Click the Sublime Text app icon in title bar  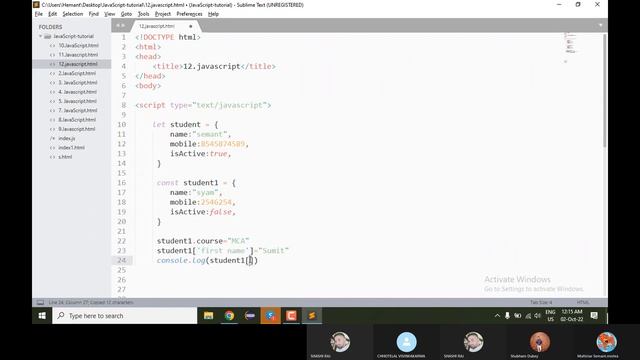tap(36, 5)
